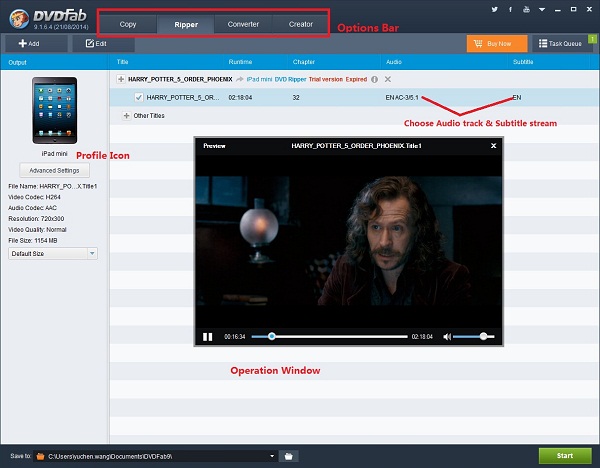Image resolution: width=600 pixels, height=468 pixels.
Task: Click the preview title HARRY_POTTER_5_ORDER_PHOENIX.Title1
Action: (x=356, y=146)
